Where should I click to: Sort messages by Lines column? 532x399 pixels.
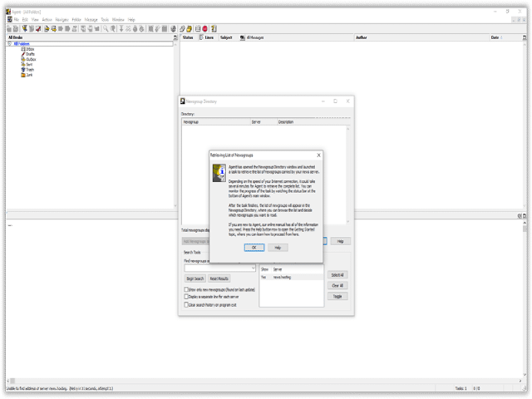click(207, 37)
